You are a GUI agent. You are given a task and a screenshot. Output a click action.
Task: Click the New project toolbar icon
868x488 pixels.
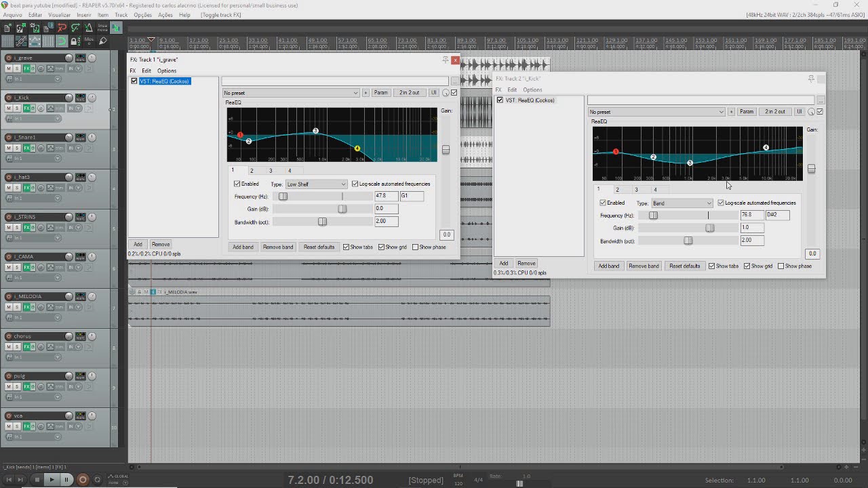7,28
